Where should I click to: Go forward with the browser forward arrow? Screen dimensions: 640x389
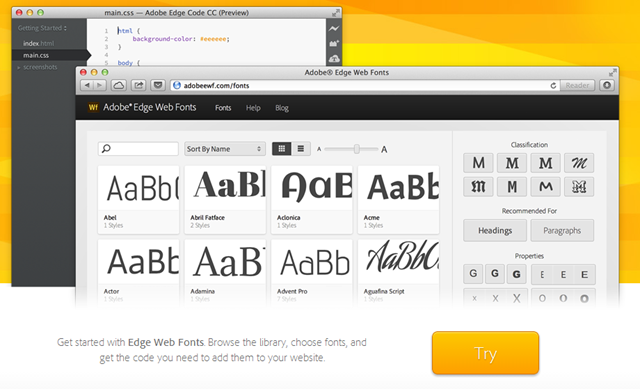100,85
